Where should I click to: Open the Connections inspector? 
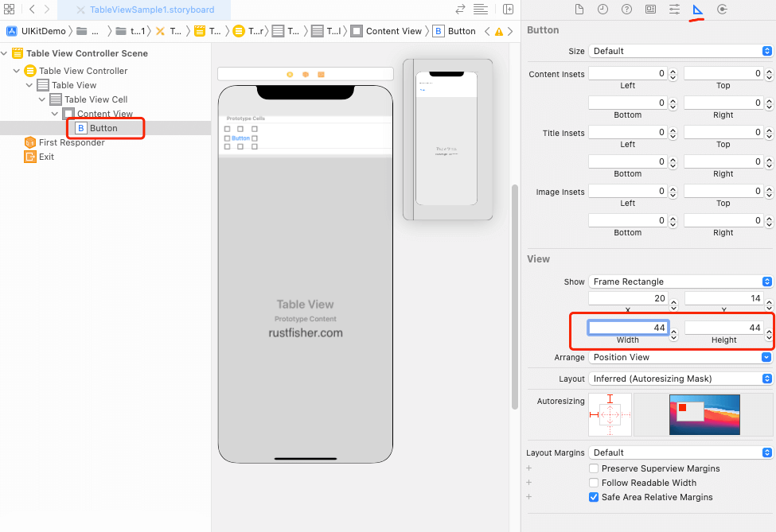click(x=722, y=10)
